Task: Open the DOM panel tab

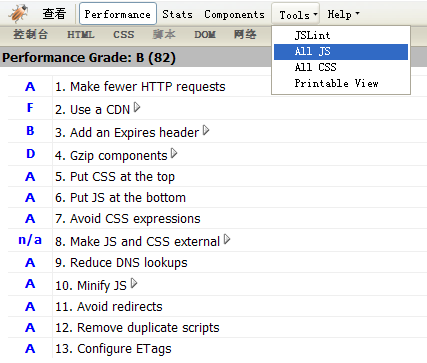Action: pos(205,35)
